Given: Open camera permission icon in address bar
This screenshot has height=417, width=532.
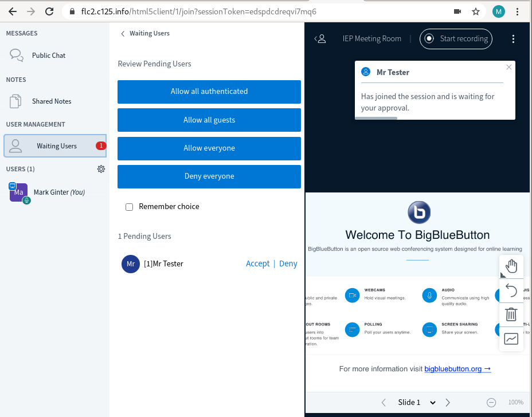Looking at the screenshot, I should (x=457, y=11).
